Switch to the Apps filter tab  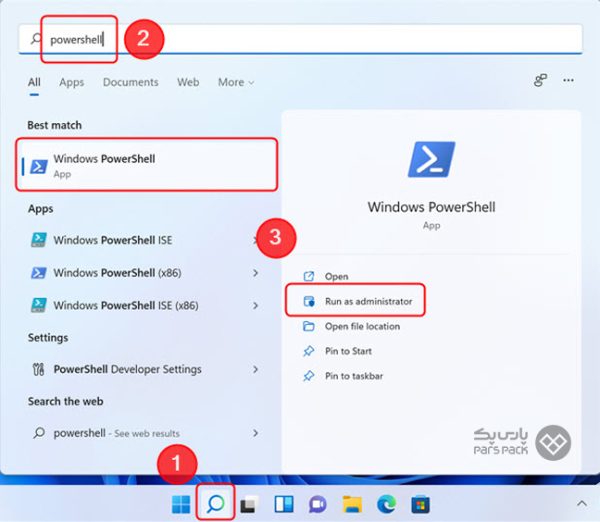point(71,82)
